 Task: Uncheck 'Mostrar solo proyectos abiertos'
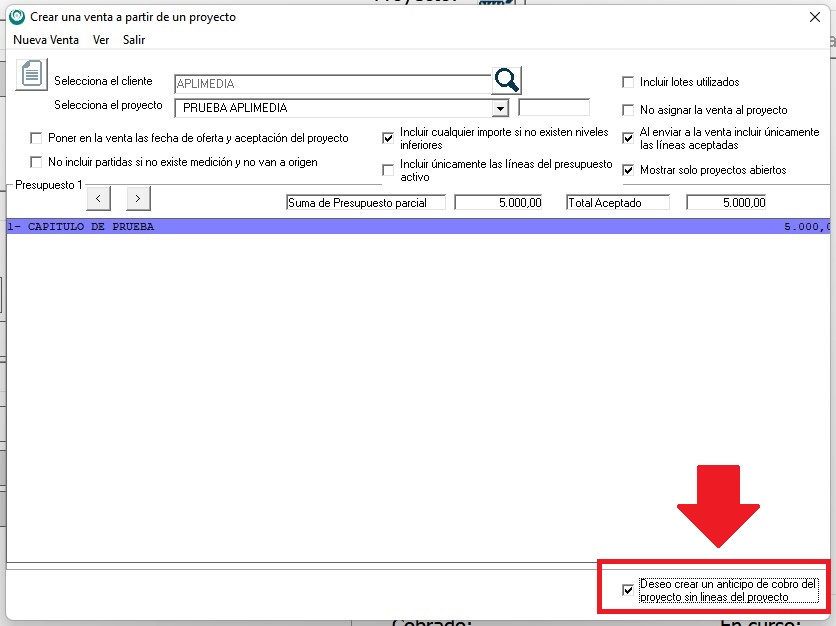[628, 170]
